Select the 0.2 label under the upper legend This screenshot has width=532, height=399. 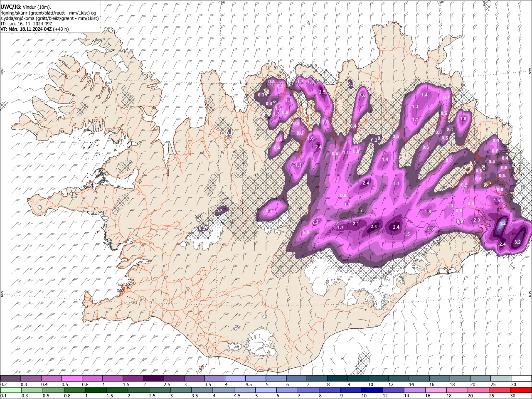(3, 384)
